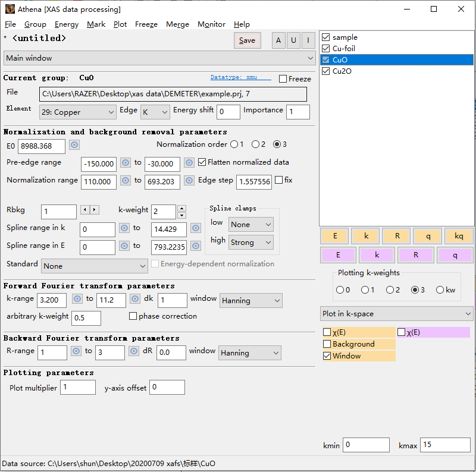This screenshot has height=472, width=476.
Task: Open the Element dropdown showing 29: Copper
Action: [78, 112]
